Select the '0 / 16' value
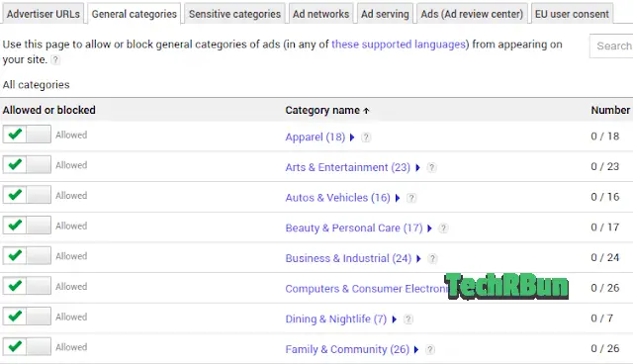Image resolution: width=633 pixels, height=364 pixels. point(605,197)
